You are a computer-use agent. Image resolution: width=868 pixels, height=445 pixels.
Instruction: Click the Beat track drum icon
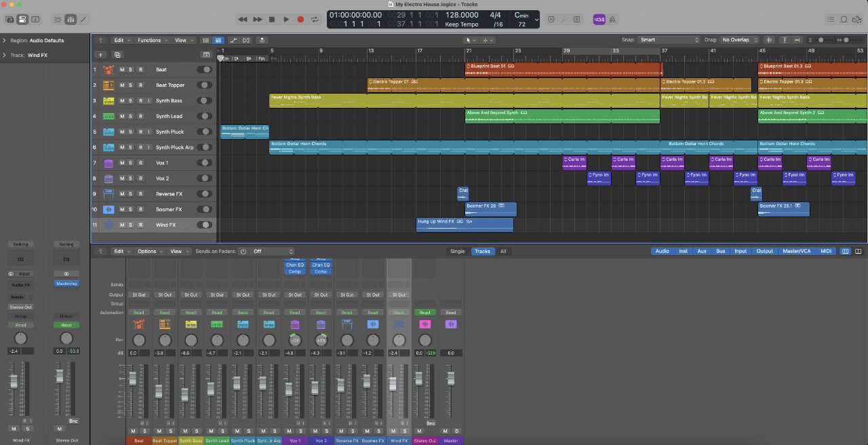(x=108, y=70)
